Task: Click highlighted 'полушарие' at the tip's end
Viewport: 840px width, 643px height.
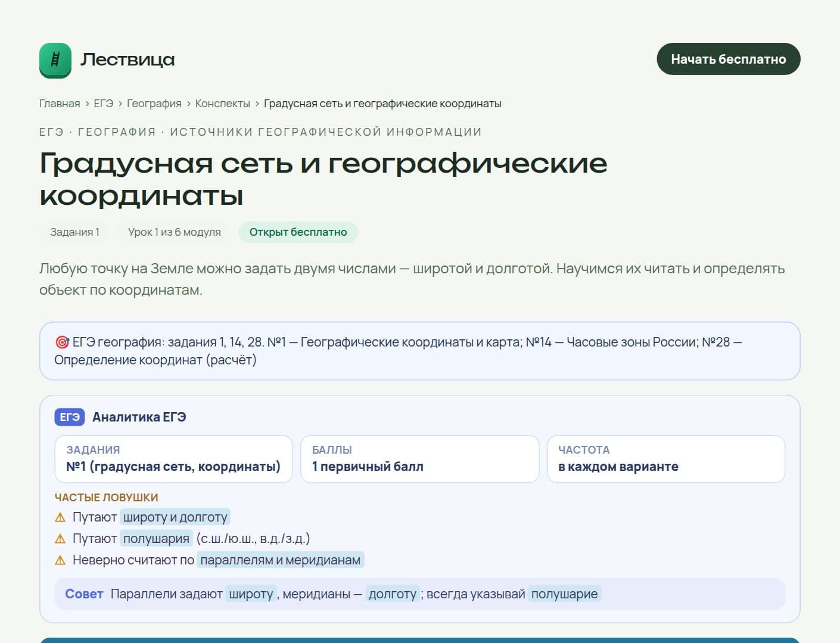Action: pyautogui.click(x=564, y=594)
